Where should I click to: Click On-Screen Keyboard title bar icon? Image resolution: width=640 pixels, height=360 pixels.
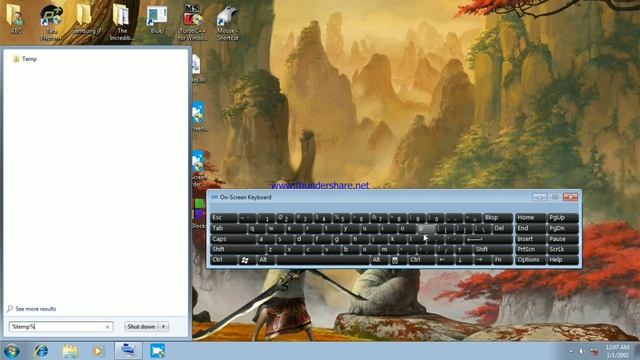[214, 197]
